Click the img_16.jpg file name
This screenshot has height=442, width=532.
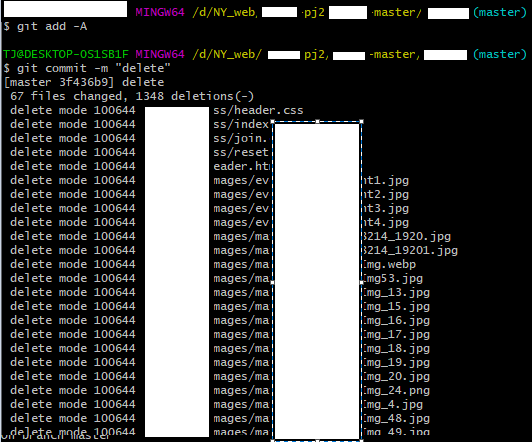pyautogui.click(x=396, y=320)
